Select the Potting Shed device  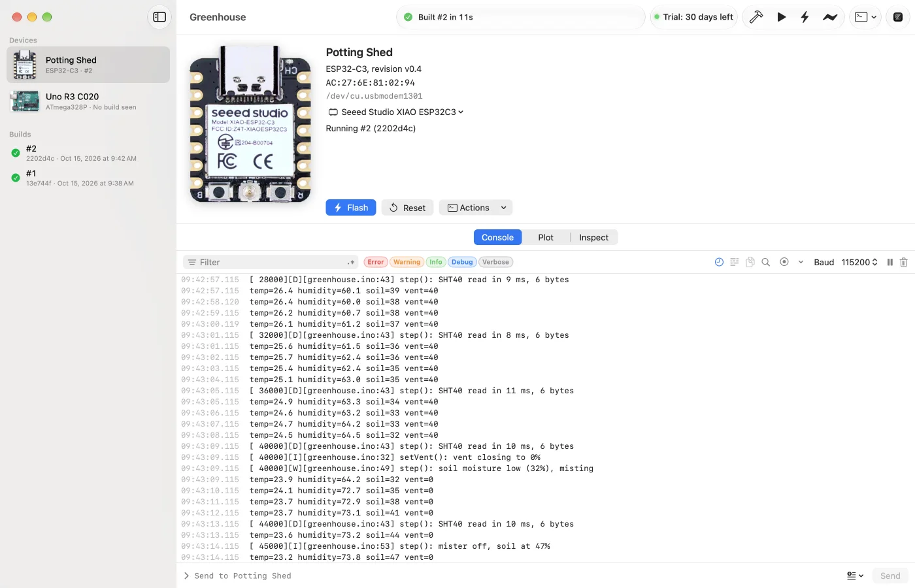coord(88,65)
